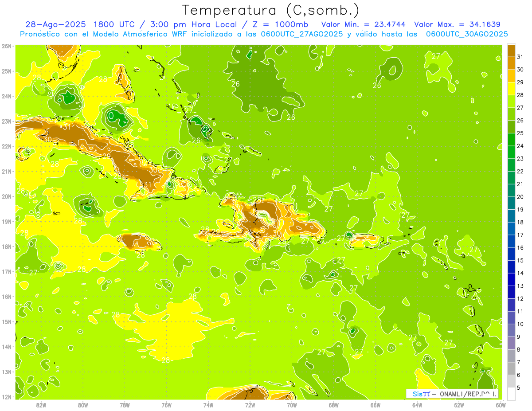Click the '19N' latitude axis label

pos(7,221)
